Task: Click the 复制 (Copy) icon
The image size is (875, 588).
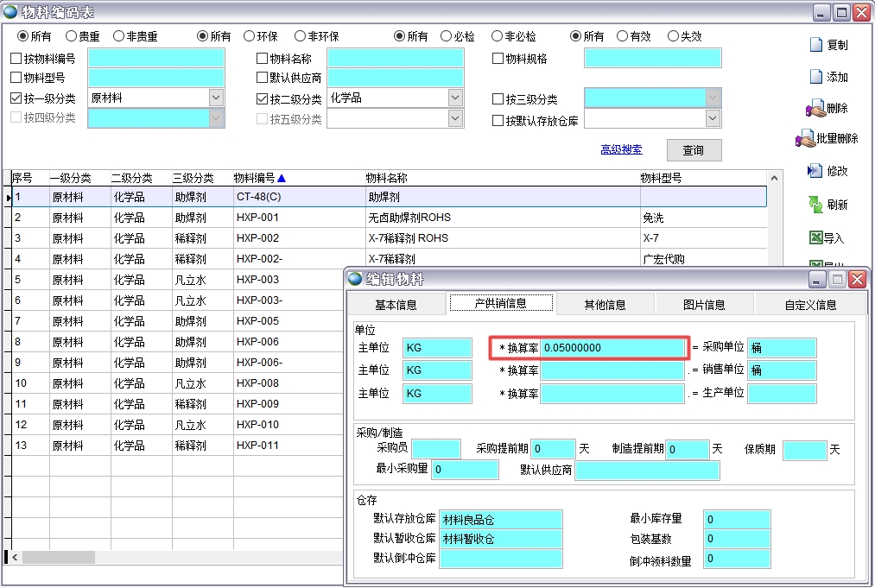Action: click(x=816, y=45)
